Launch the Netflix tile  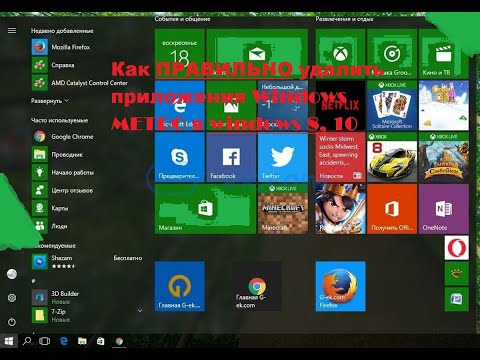coord(340,105)
